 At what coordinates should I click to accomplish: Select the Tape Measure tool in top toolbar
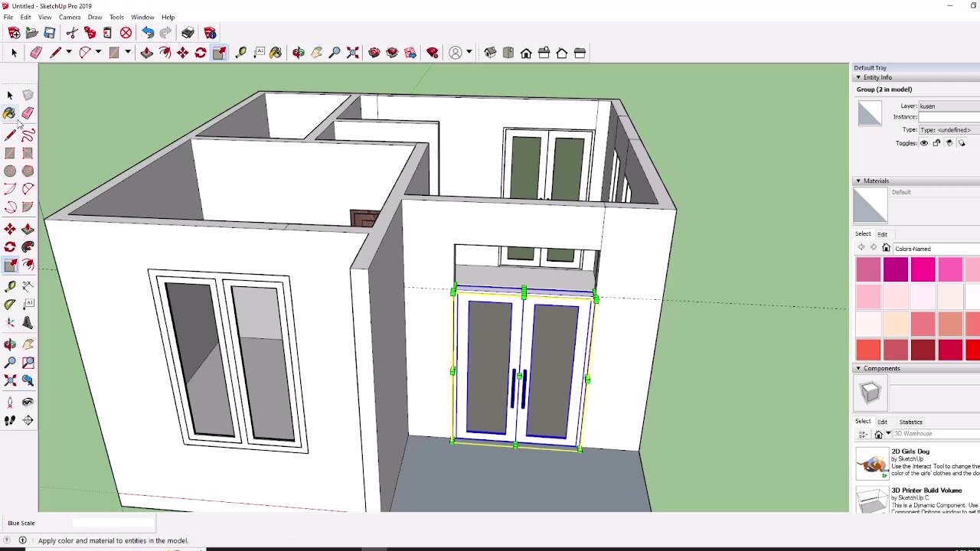coord(240,53)
